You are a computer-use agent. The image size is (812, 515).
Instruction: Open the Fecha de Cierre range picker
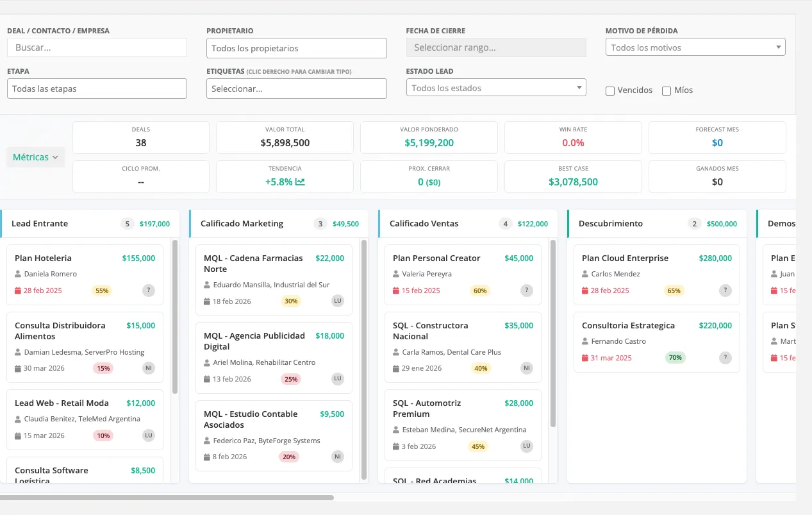(496, 47)
